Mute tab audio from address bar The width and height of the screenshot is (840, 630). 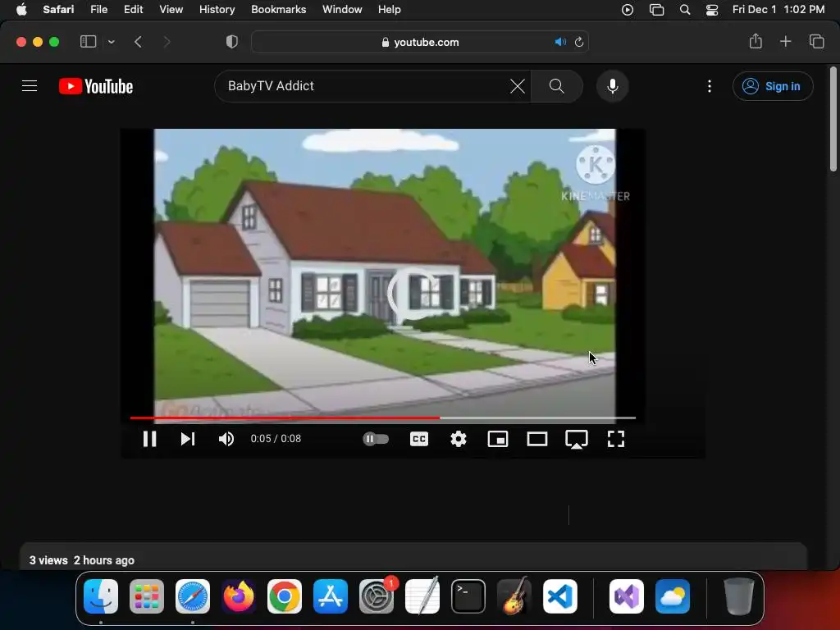pyautogui.click(x=560, y=42)
